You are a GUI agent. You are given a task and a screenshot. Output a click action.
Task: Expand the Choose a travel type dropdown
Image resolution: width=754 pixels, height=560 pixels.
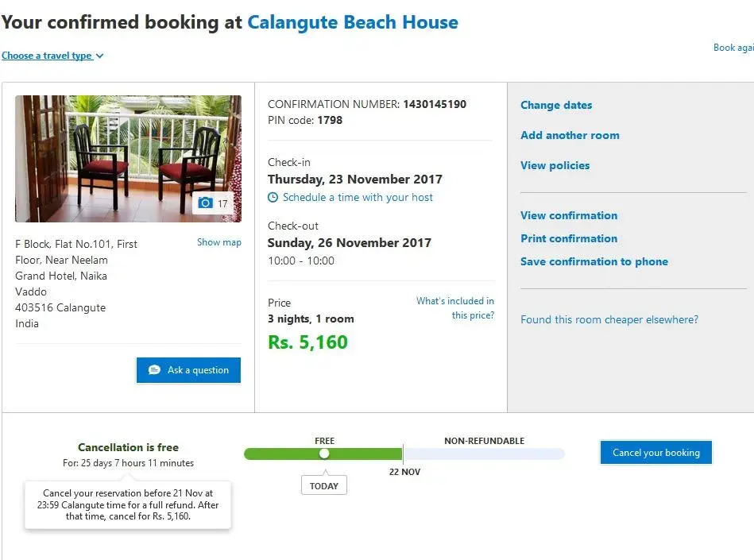52,56
